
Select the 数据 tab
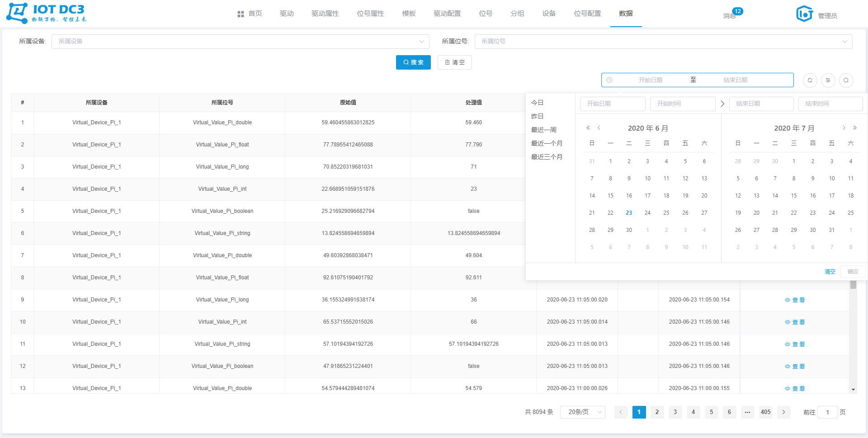(626, 14)
